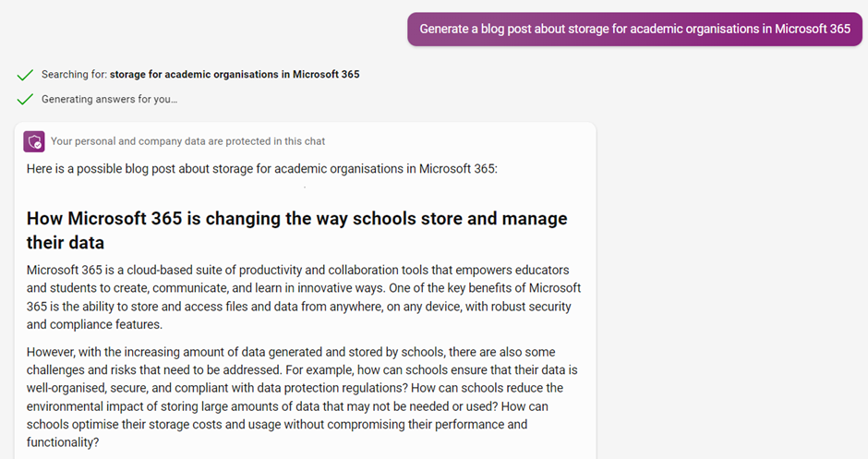Click the 'Here is a possible blog post' intro line
Screen dimensions: 868x459
[x=261, y=169]
